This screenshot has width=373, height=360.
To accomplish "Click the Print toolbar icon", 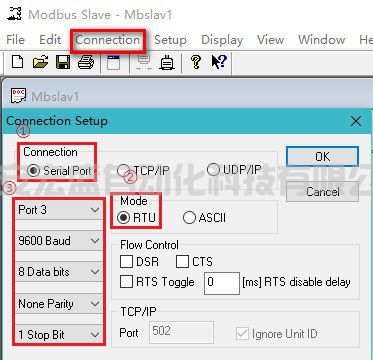I will click(x=86, y=62).
